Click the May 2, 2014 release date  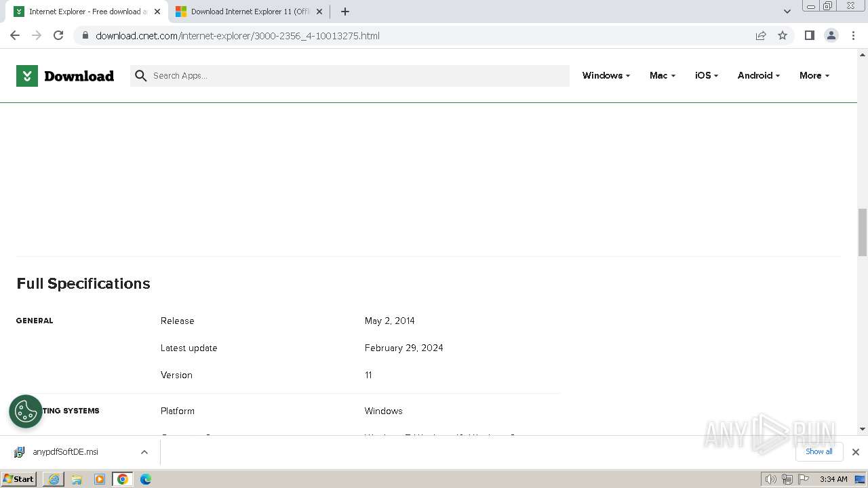coord(389,321)
